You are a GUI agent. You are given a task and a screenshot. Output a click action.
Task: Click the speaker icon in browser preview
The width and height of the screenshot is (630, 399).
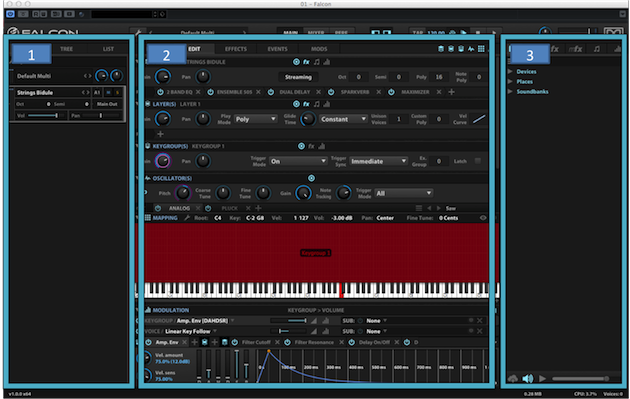tap(528, 378)
